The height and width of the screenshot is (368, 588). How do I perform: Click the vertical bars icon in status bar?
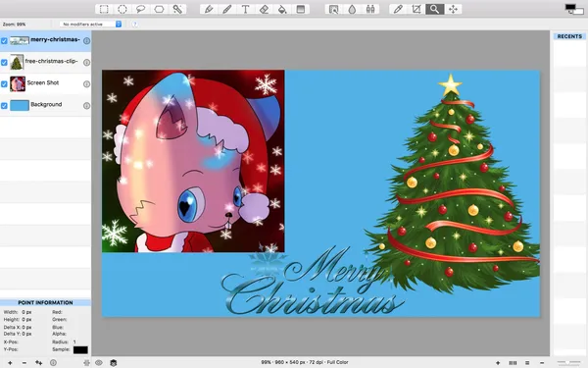513,363
